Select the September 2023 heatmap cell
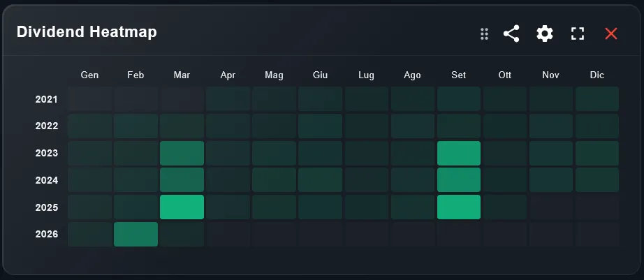The width and height of the screenshot is (644, 280). [x=459, y=153]
